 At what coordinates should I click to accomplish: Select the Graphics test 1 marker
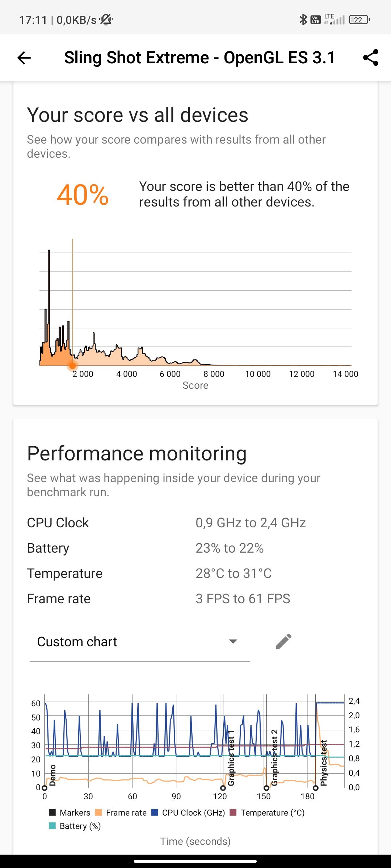click(223, 788)
